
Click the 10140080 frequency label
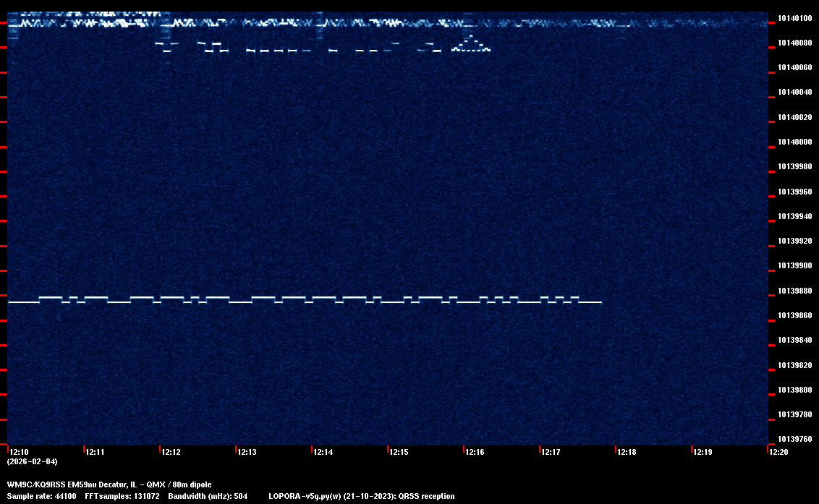tap(794, 43)
